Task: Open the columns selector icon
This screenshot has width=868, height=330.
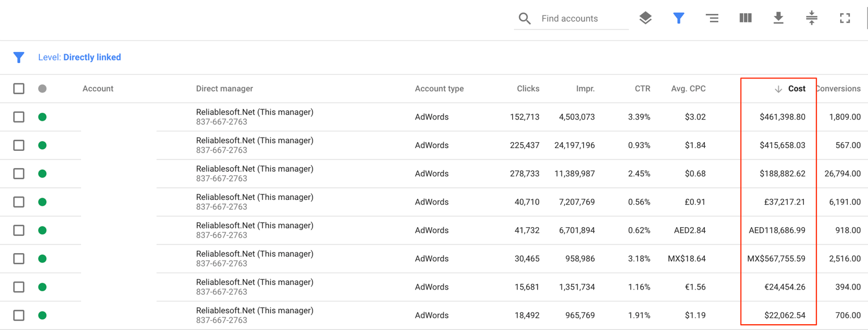Action: coord(745,18)
